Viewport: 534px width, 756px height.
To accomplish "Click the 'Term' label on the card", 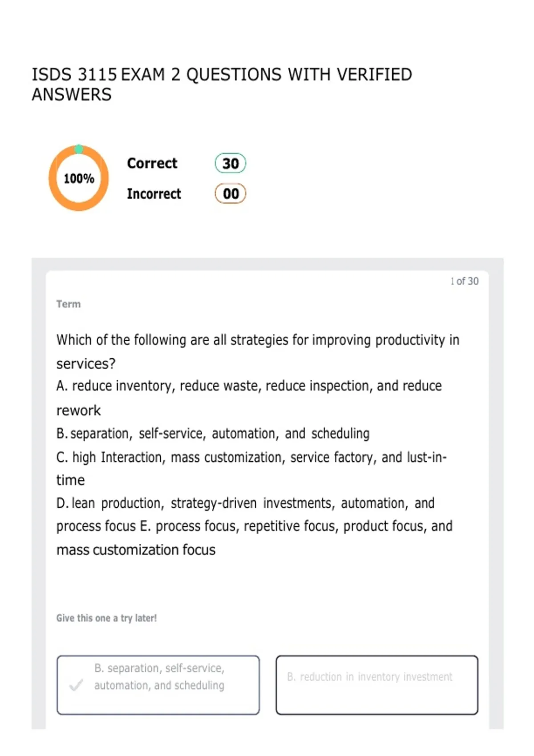I will pyautogui.click(x=69, y=304).
